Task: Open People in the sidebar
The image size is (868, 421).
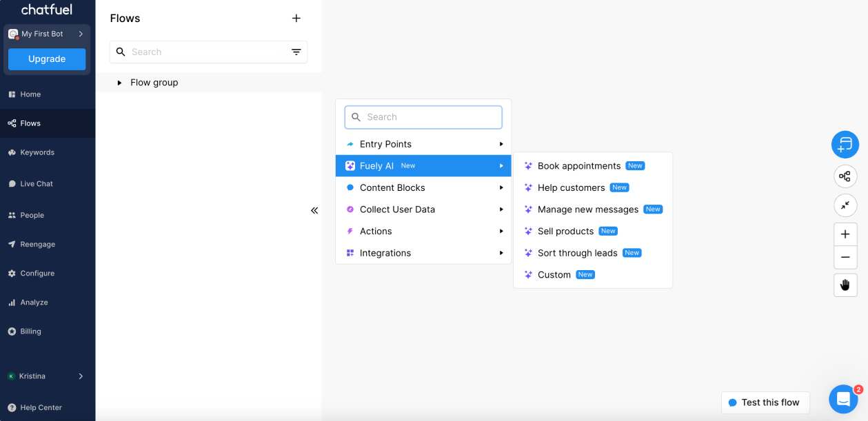Action: pyautogui.click(x=48, y=215)
